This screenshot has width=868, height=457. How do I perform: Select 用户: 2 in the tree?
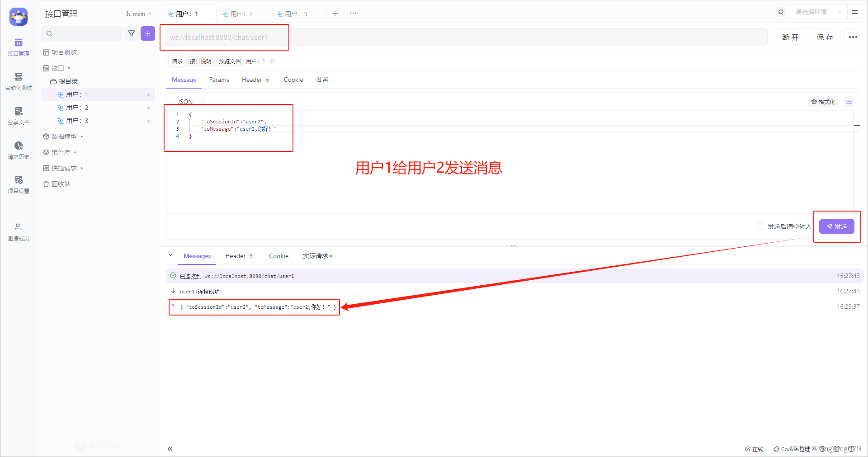[x=98, y=108]
